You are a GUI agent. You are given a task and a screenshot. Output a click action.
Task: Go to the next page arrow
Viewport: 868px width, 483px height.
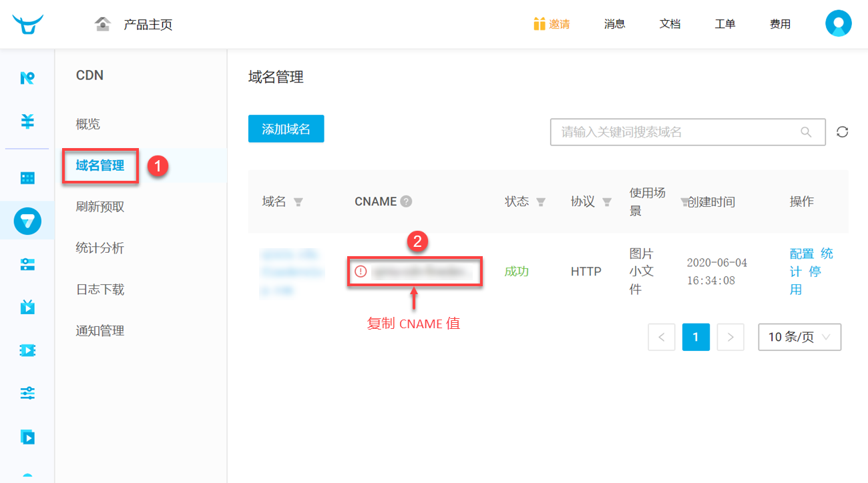coord(730,338)
